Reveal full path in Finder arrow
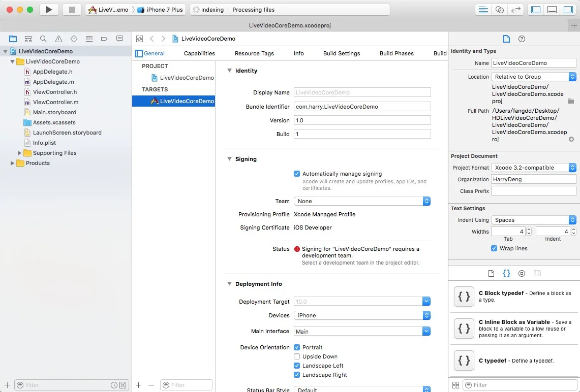580x392 pixels. [x=571, y=139]
